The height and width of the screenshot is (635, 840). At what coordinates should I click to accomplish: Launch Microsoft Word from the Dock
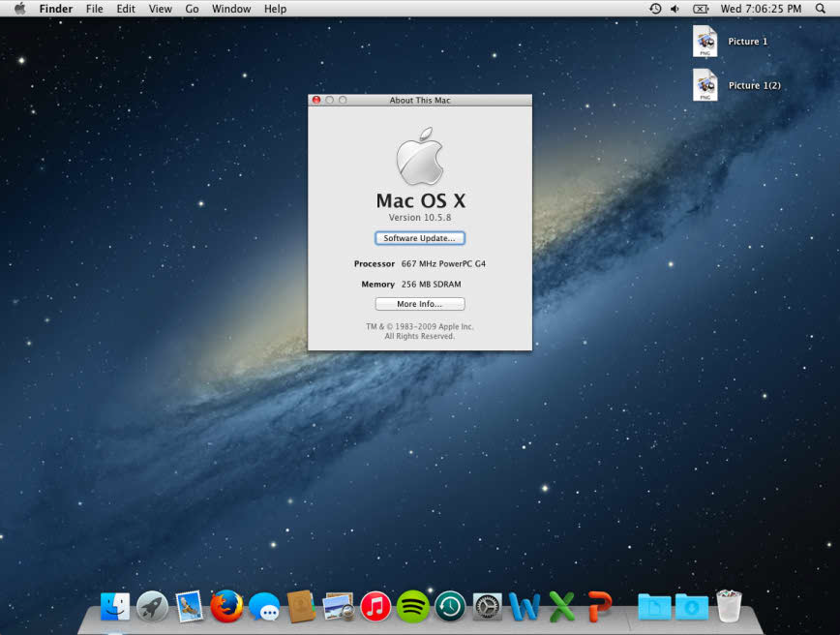click(524, 607)
